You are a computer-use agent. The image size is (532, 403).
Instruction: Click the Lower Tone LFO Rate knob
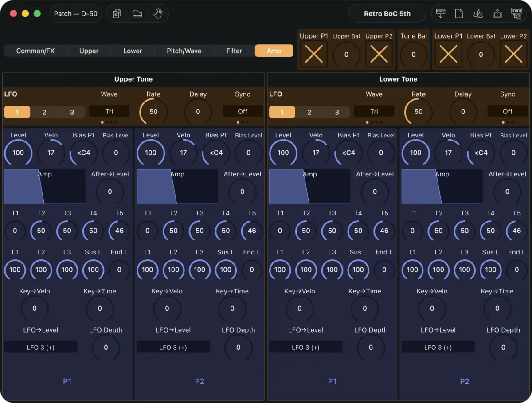click(419, 111)
